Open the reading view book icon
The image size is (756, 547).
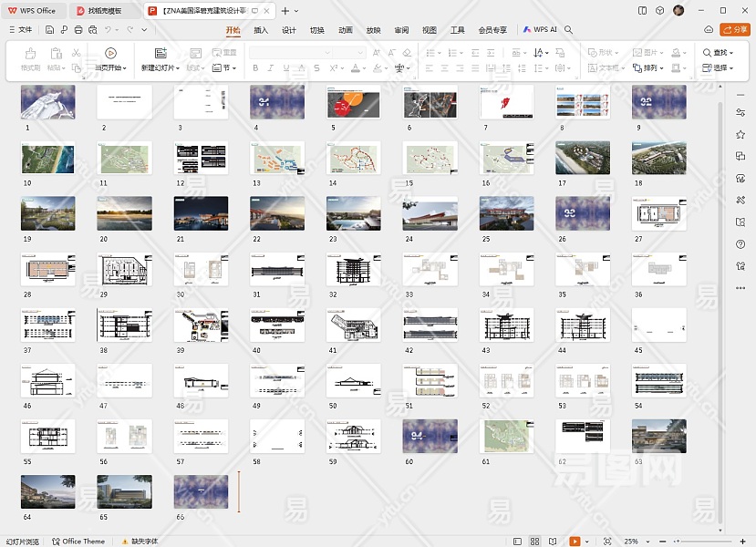tap(554, 542)
